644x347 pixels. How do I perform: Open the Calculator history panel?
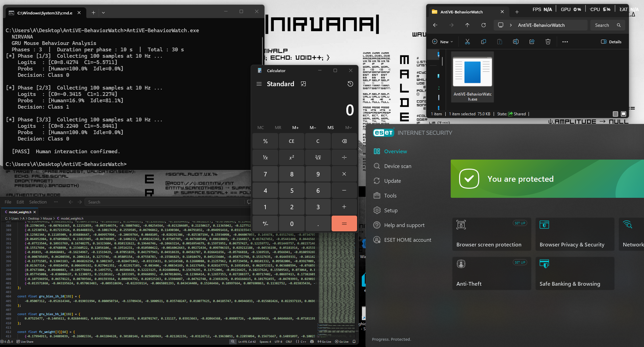click(x=350, y=84)
